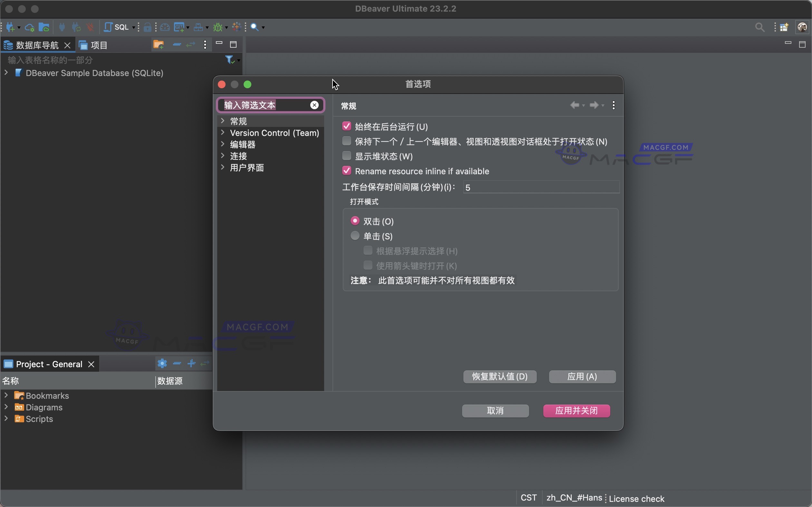Screen dimensions: 812x507
Task: Uncheck Rename resource inline if available
Action: click(346, 171)
